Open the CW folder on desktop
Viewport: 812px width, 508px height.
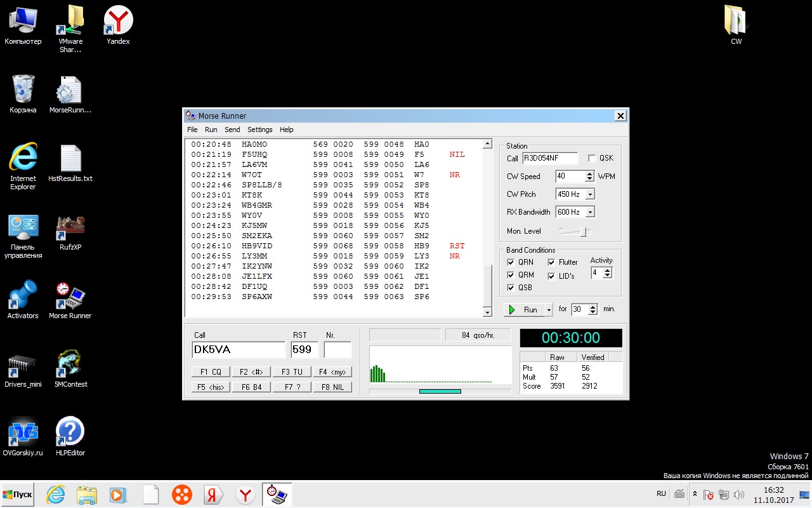point(736,23)
